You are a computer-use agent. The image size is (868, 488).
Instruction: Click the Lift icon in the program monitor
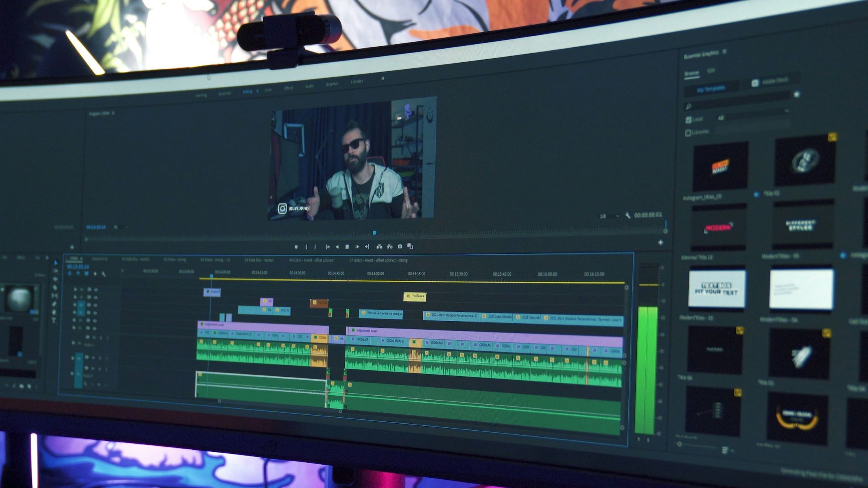[379, 246]
